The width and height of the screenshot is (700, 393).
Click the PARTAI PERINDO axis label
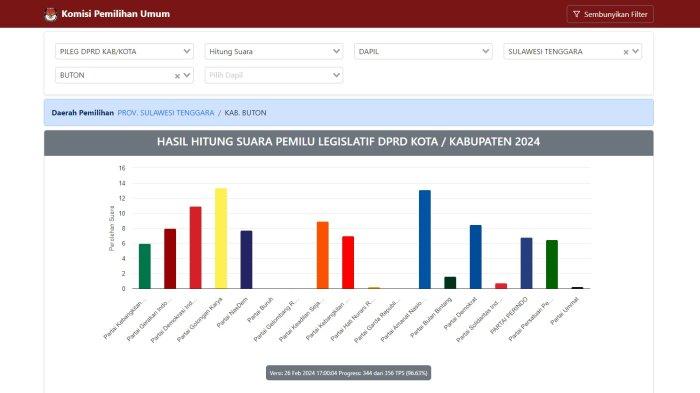pyautogui.click(x=509, y=316)
